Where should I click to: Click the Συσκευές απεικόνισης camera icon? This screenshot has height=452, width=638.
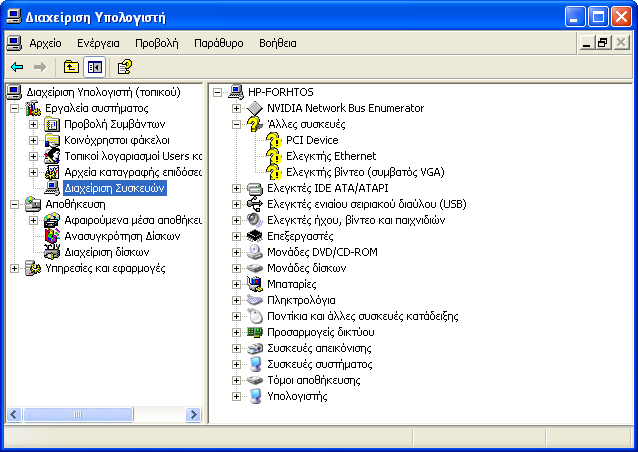(255, 348)
